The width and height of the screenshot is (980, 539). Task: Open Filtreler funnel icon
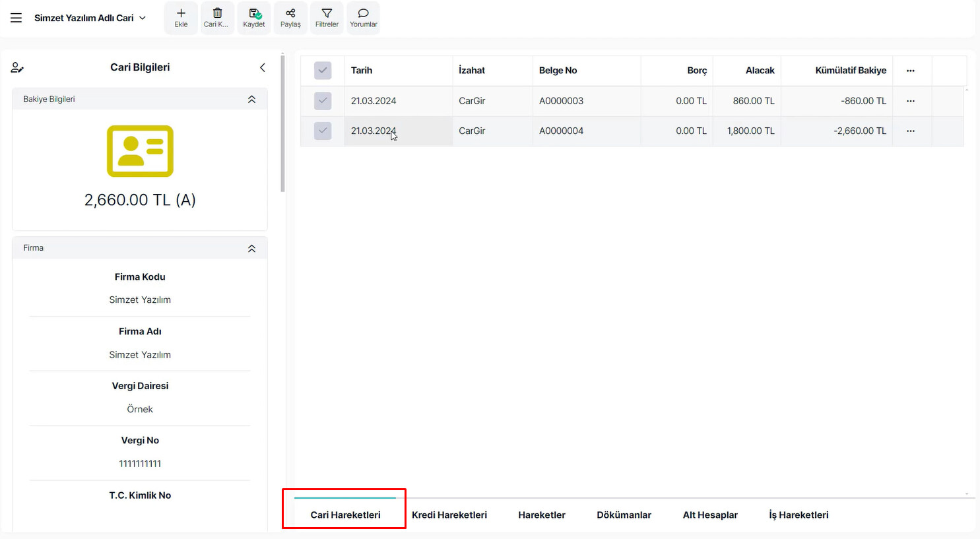(327, 14)
